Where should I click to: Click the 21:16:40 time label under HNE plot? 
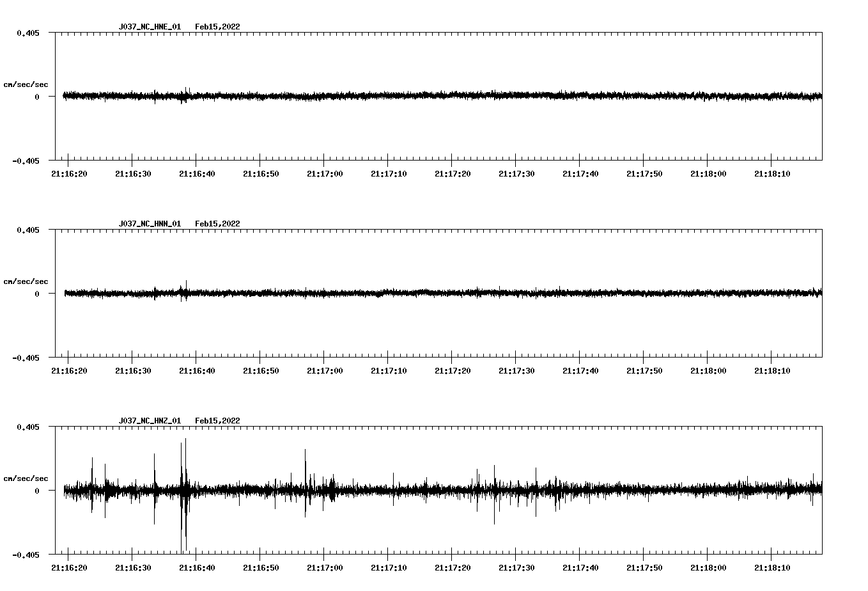pyautogui.click(x=197, y=174)
